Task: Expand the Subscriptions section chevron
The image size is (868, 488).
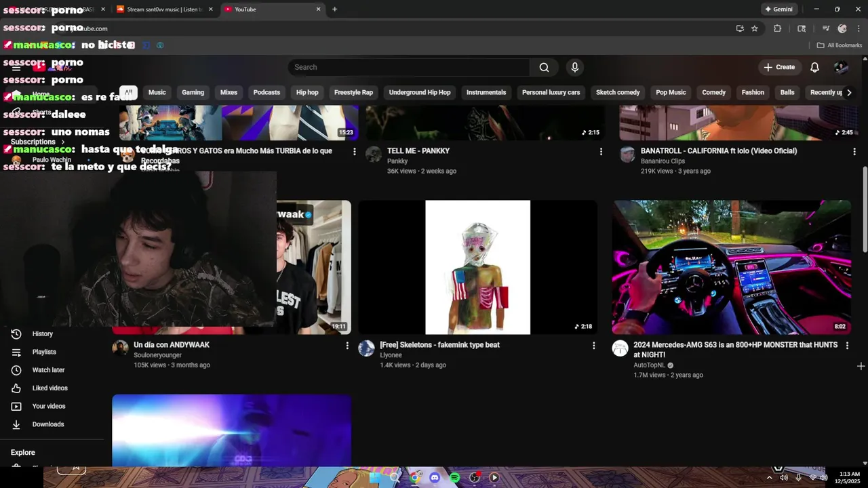Action: click(x=63, y=142)
